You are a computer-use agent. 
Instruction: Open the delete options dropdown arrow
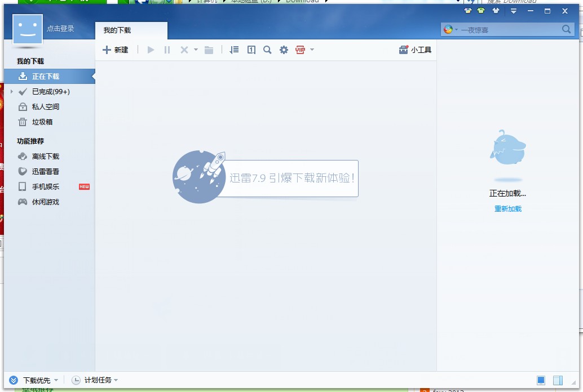coord(196,50)
